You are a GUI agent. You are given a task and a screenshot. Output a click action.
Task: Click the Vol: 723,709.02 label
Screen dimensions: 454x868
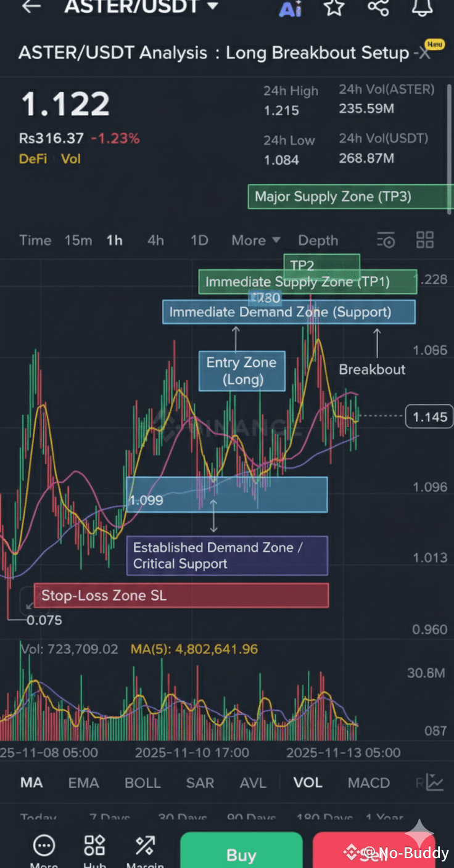point(69,649)
